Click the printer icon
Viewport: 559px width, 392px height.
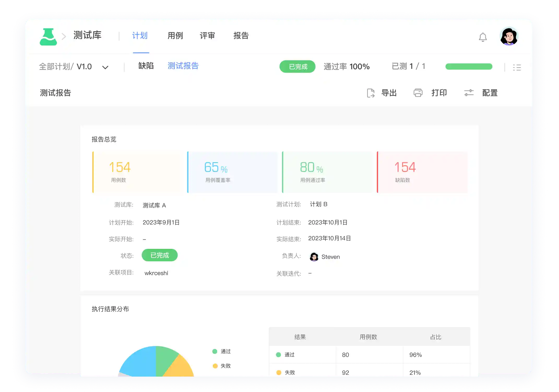click(x=418, y=93)
